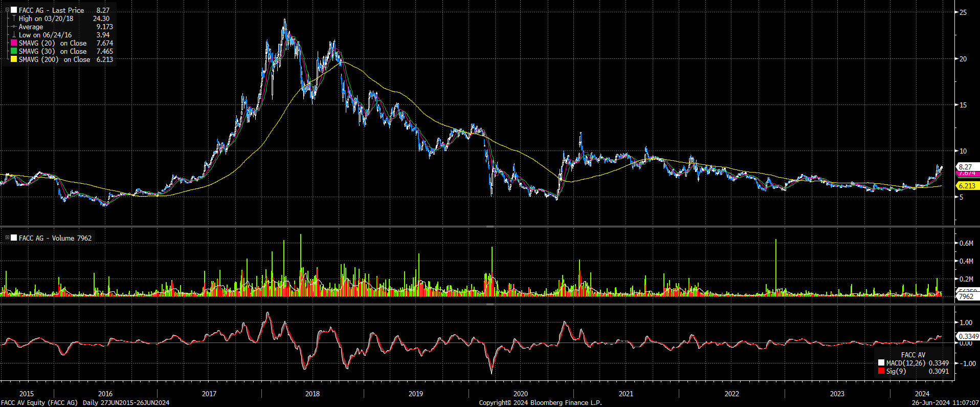The image size is (980, 407).
Task: Collapse the FACC AG Volume legend
Action: coord(7,238)
